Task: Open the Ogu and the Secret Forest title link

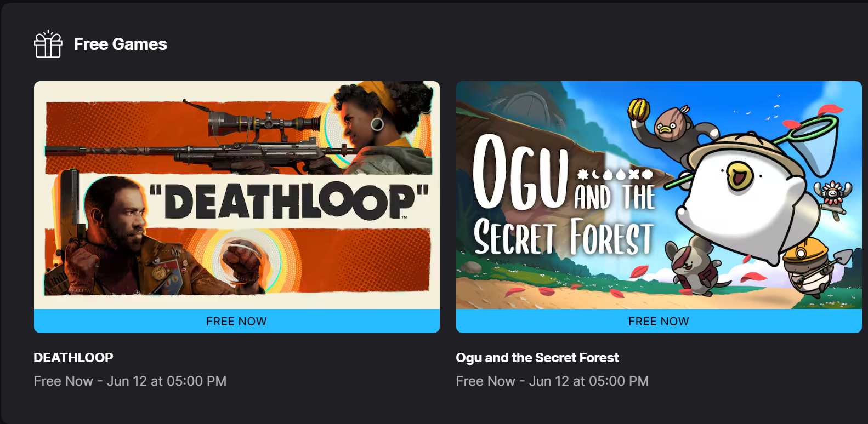Action: (537, 358)
